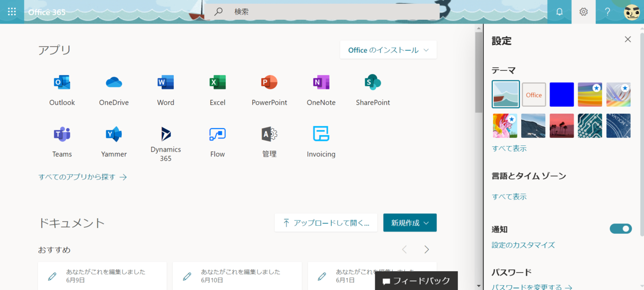Choose the dark blue blueprint theme
This screenshot has height=290, width=644.
point(618,125)
